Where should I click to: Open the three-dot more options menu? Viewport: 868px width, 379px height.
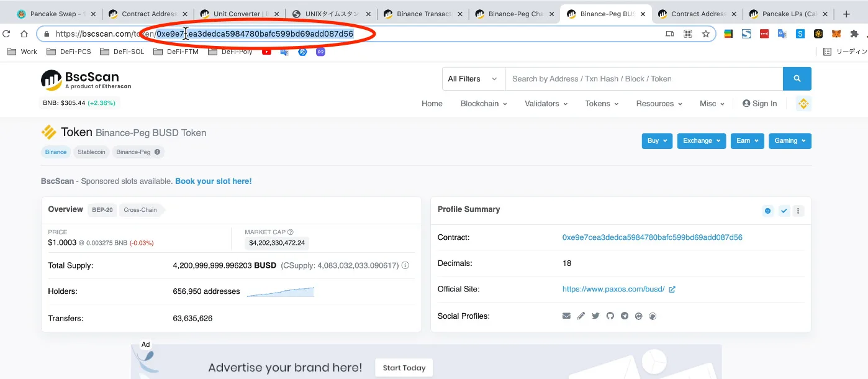pyautogui.click(x=798, y=211)
